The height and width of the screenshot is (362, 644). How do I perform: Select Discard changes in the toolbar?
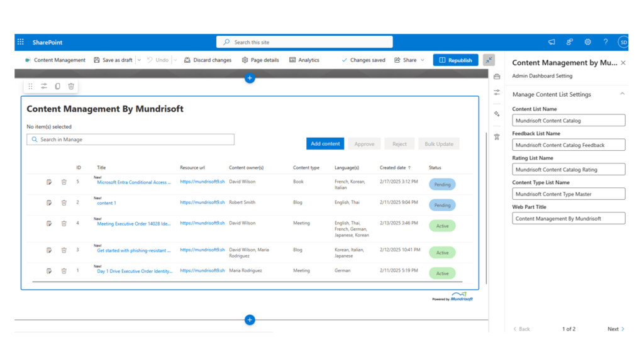click(208, 60)
